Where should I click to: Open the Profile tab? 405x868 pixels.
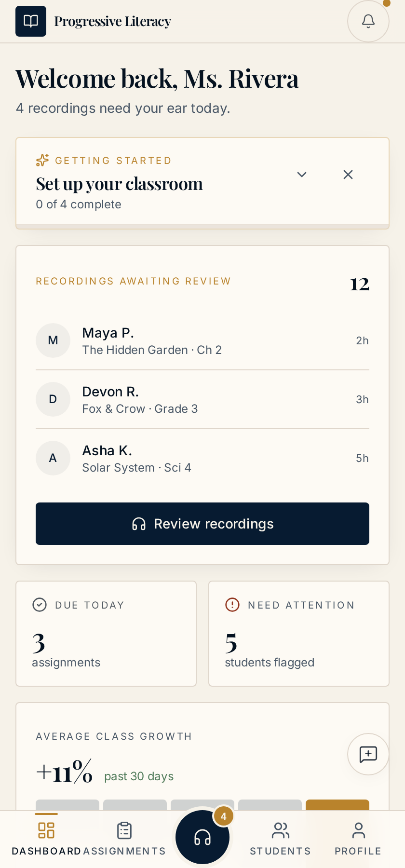pos(358,839)
